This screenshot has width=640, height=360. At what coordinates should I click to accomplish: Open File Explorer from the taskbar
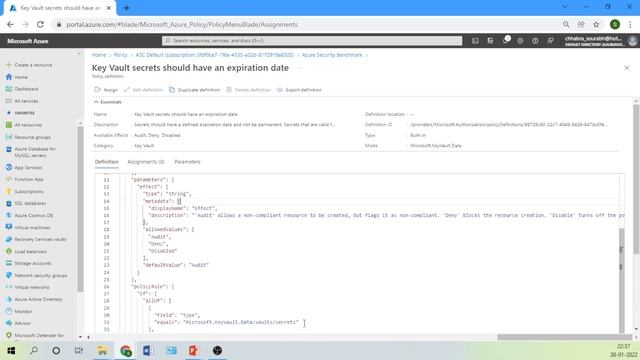(x=102, y=351)
